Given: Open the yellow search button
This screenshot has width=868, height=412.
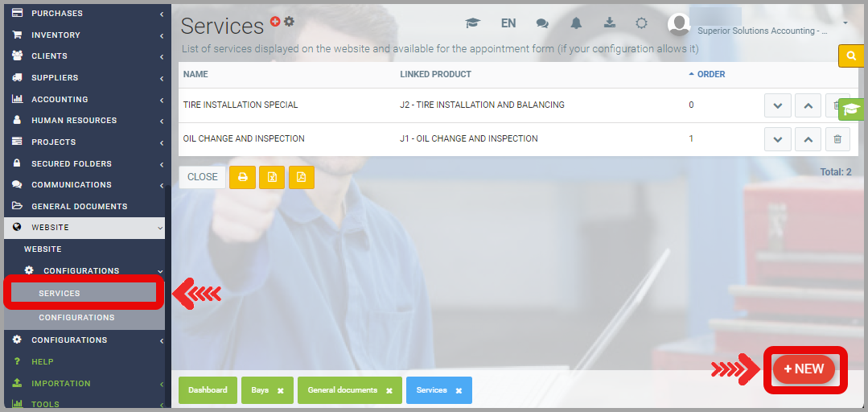Looking at the screenshot, I should click(850, 56).
